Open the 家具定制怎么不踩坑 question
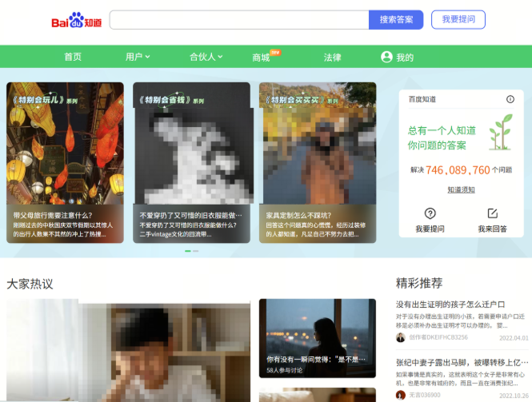This screenshot has height=402, width=532. [x=298, y=215]
